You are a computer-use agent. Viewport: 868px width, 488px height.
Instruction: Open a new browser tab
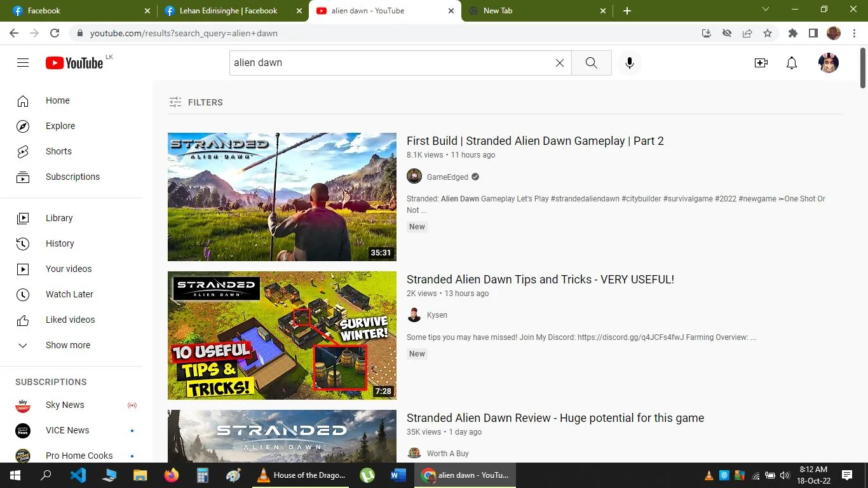(627, 11)
